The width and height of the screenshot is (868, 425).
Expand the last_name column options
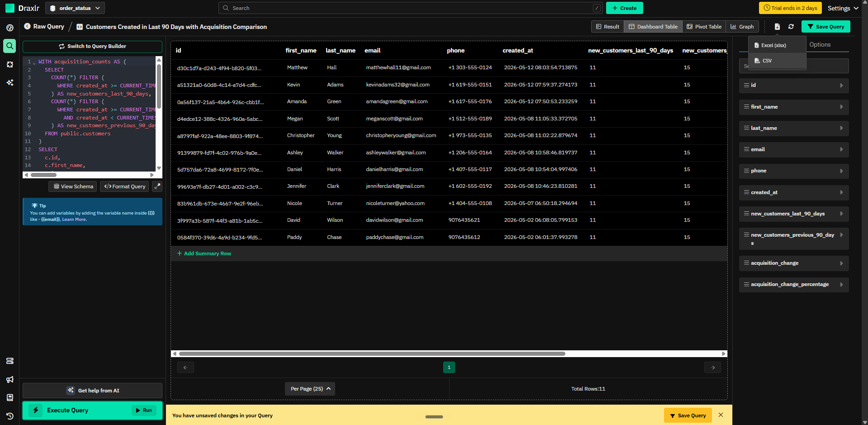pos(841,128)
